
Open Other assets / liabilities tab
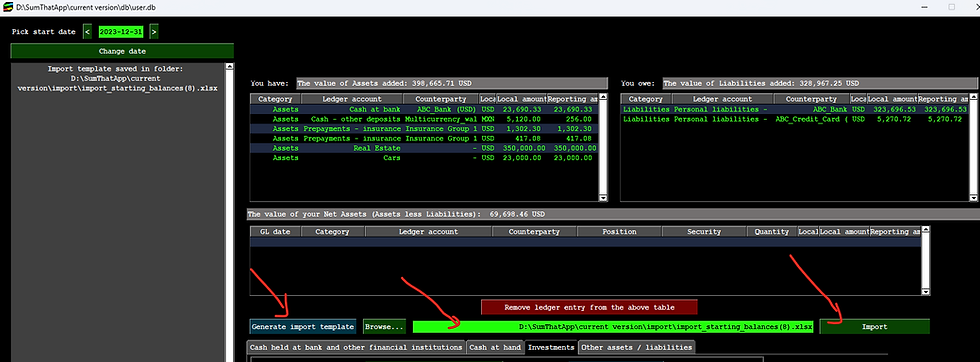[637, 347]
